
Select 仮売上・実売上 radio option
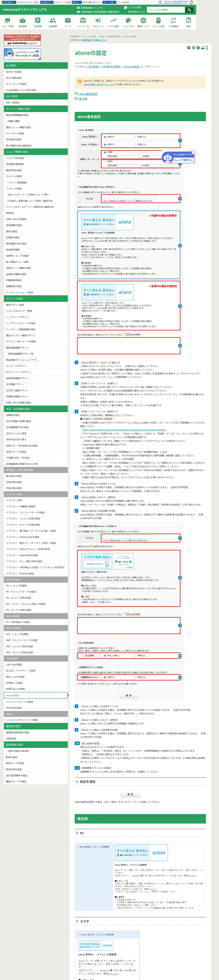[105, 655]
